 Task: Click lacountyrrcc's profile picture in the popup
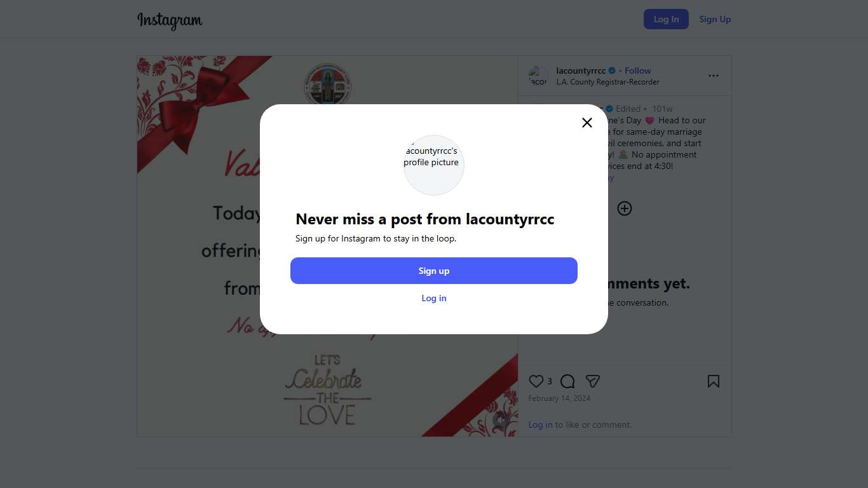[434, 165]
